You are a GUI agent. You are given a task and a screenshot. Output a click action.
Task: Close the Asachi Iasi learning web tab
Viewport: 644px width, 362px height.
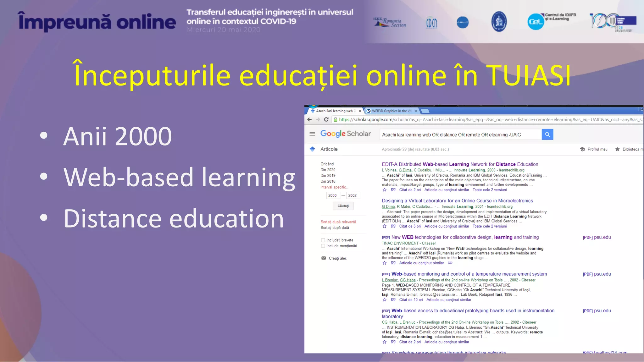pos(360,111)
